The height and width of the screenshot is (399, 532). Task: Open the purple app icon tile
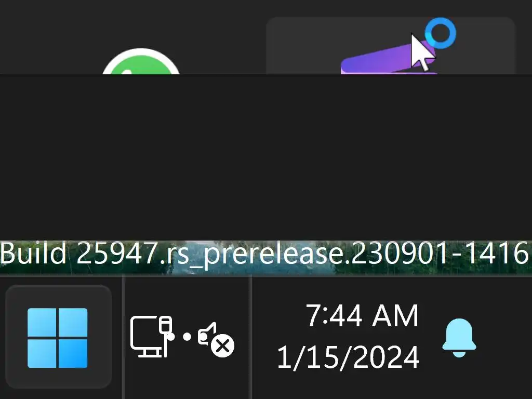click(389, 60)
